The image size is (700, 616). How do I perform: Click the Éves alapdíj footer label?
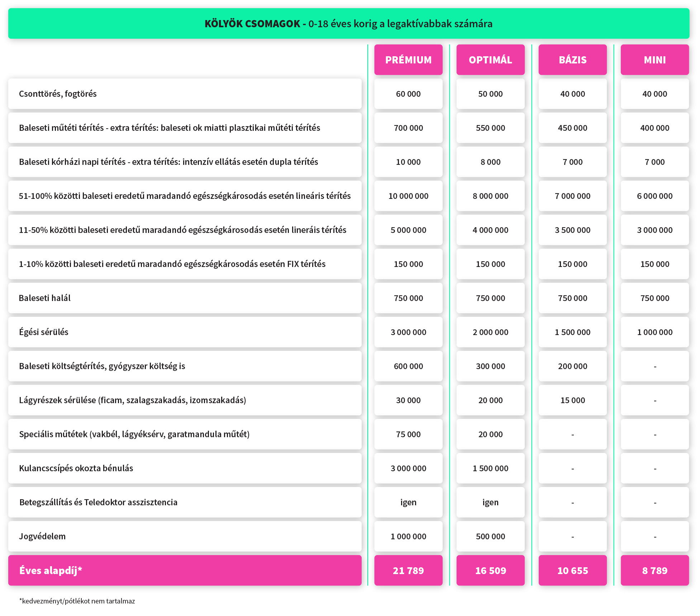(x=51, y=570)
